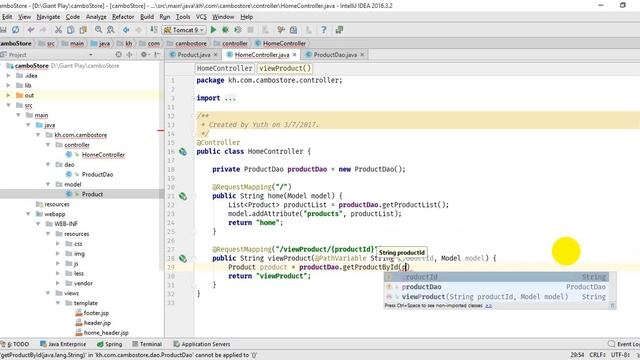Click the CRLF line separator status
Image resolution: width=640 pixels, height=360 pixels.
coord(598,355)
